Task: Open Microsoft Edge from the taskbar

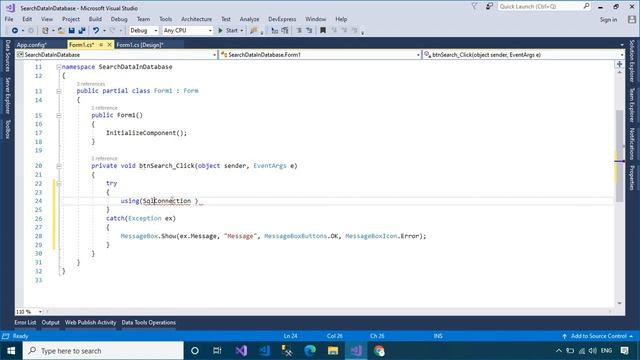Action: (310, 351)
